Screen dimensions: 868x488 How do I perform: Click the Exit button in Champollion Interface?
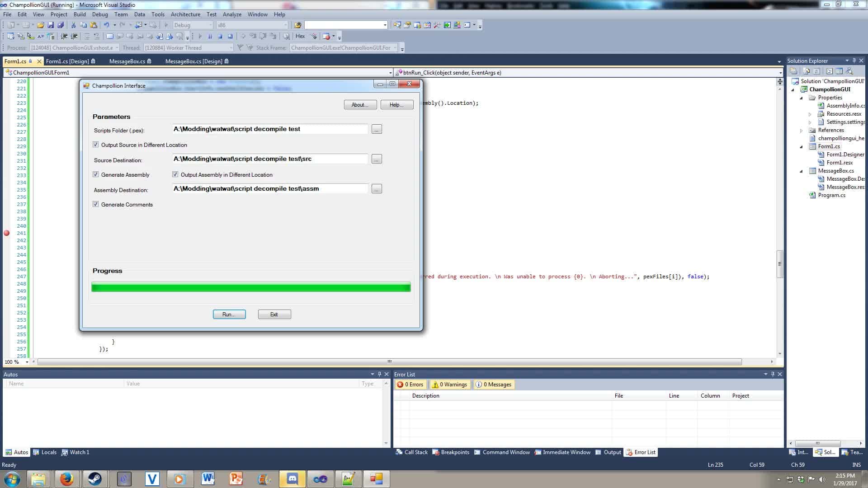274,314
